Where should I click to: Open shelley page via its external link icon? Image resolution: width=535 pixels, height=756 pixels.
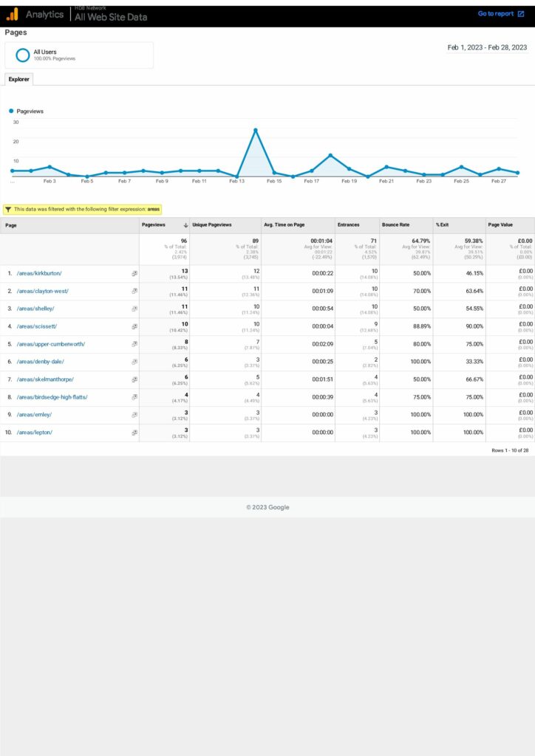[134, 309]
